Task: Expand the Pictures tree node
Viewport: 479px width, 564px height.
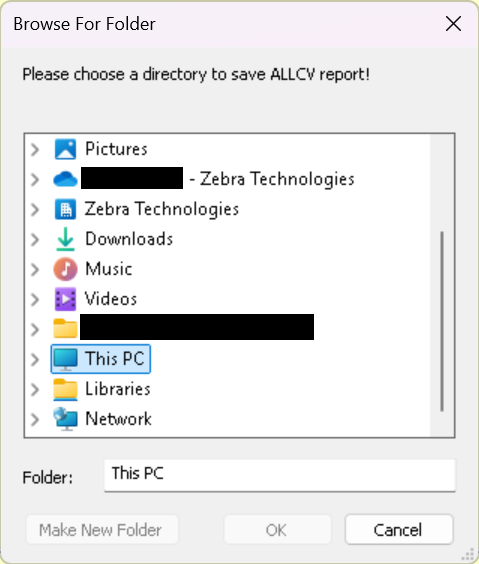Action: tap(35, 149)
